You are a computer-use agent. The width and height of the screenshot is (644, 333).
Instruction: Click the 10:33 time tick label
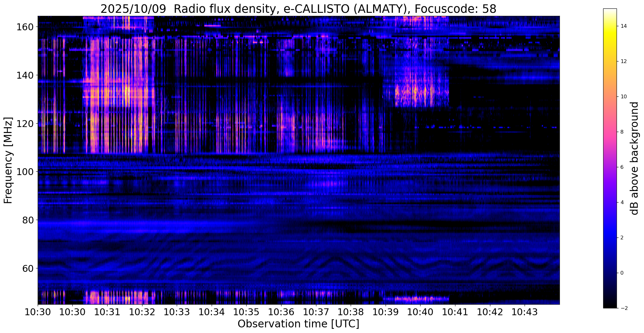(x=177, y=312)
